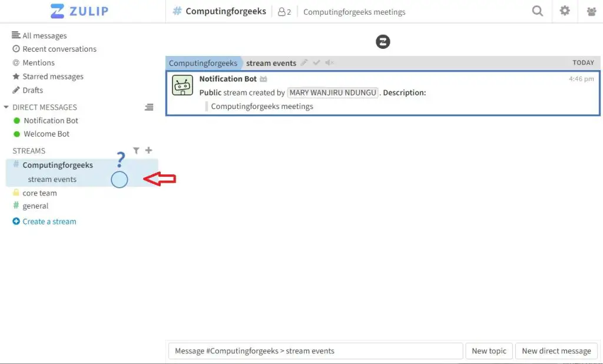Click the All messages lines icon
Image resolution: width=603 pixels, height=364 pixels.
click(x=16, y=35)
